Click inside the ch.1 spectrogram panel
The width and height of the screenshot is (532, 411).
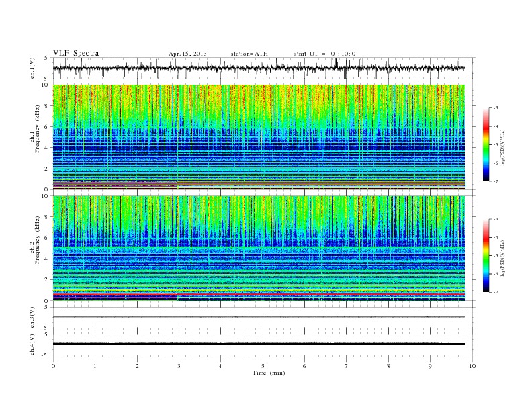[x=259, y=137]
